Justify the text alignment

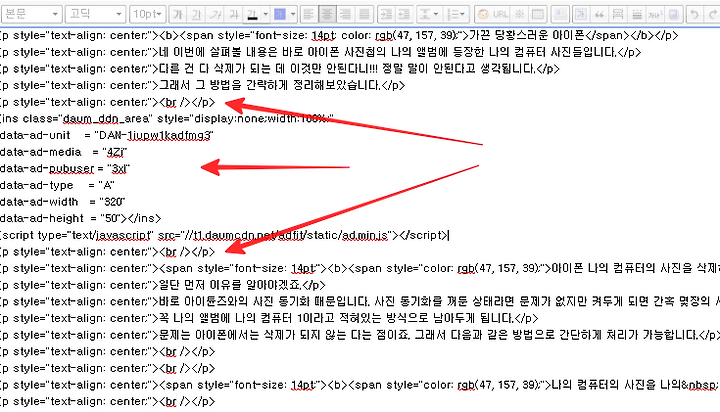pos(364,14)
